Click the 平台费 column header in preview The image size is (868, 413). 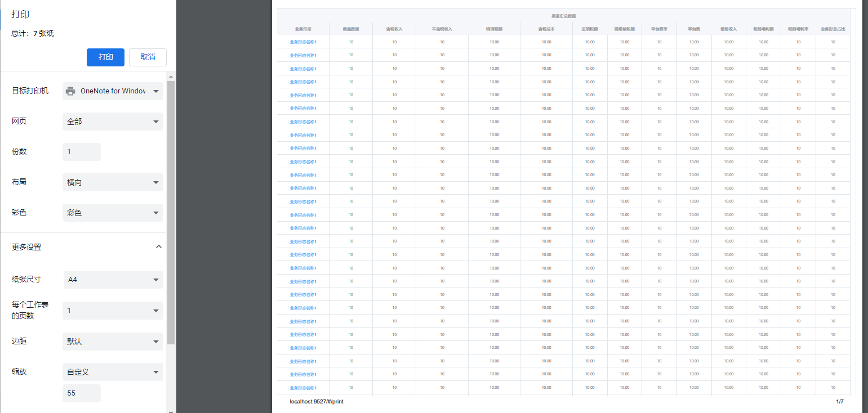coord(694,29)
